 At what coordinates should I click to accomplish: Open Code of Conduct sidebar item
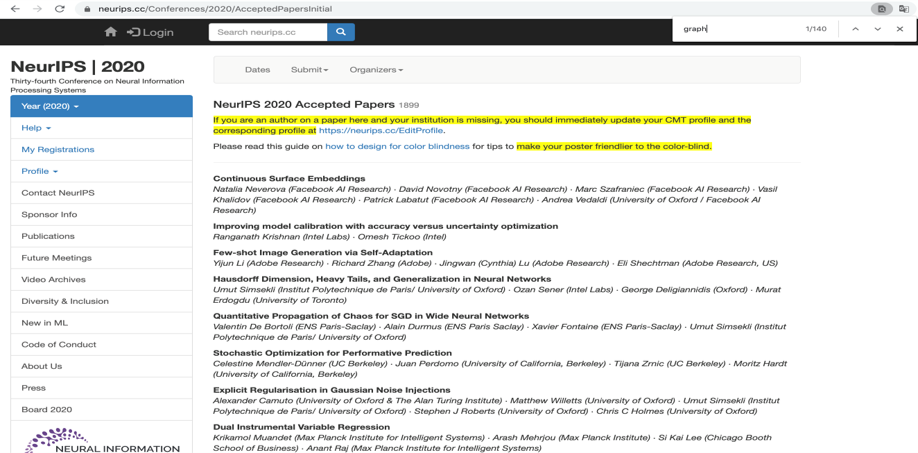point(101,344)
